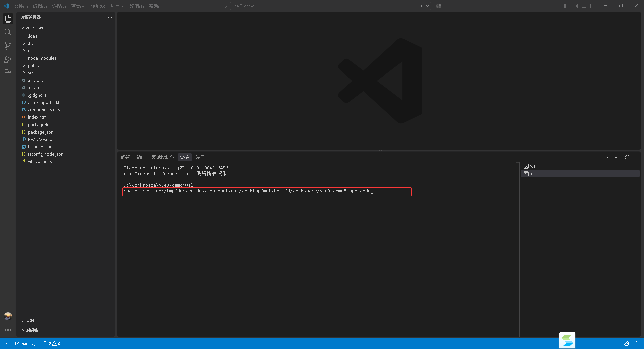Open the notifications bell

(636, 344)
